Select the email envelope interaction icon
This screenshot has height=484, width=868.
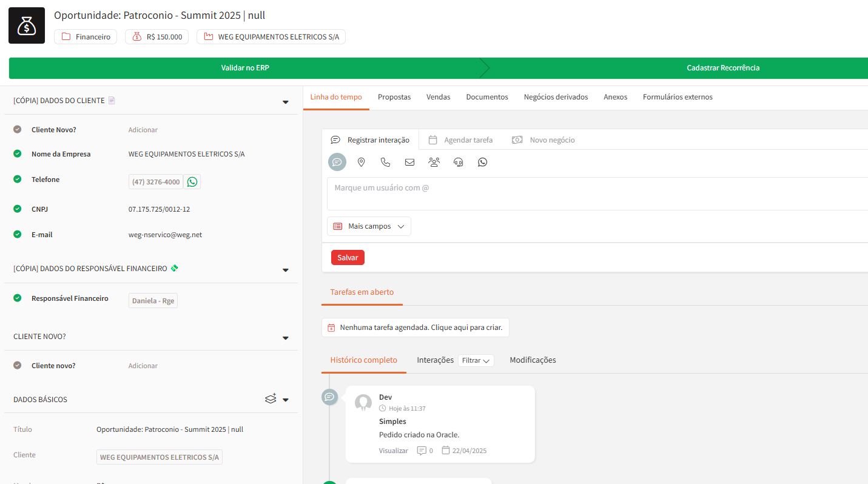[x=409, y=162]
